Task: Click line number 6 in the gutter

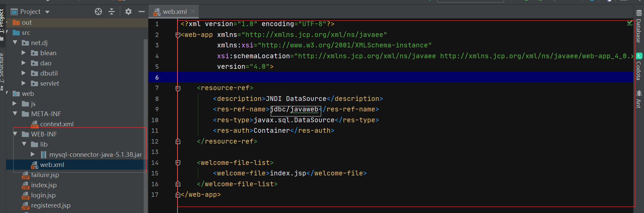Action: point(157,78)
